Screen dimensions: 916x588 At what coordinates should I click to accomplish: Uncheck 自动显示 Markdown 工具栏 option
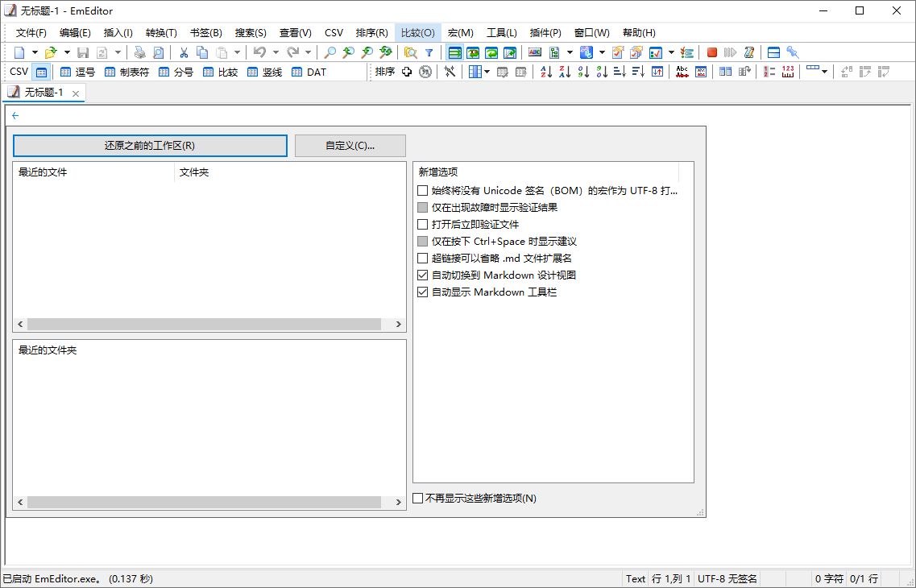pos(423,292)
